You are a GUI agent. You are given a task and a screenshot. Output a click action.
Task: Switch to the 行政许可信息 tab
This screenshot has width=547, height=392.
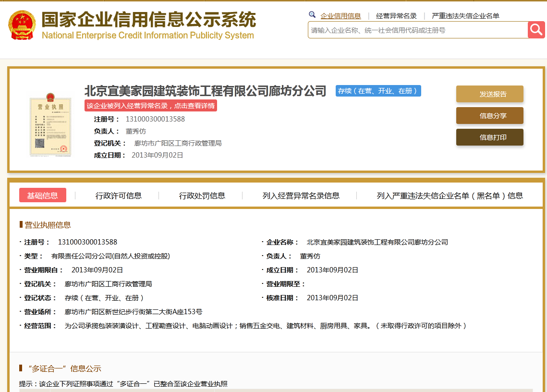click(118, 196)
